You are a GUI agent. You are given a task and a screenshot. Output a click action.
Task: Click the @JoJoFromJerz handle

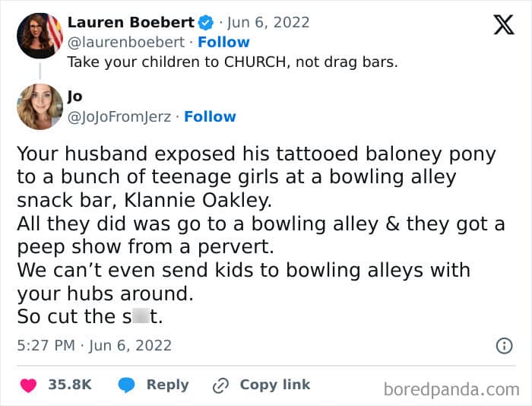point(119,117)
